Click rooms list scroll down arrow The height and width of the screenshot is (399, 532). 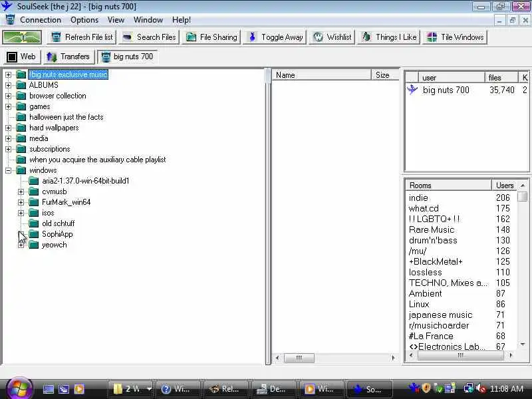tap(523, 344)
